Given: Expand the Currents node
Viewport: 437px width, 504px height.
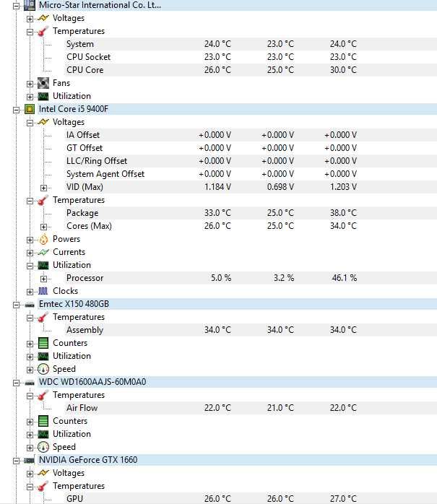Looking at the screenshot, I should [x=30, y=253].
